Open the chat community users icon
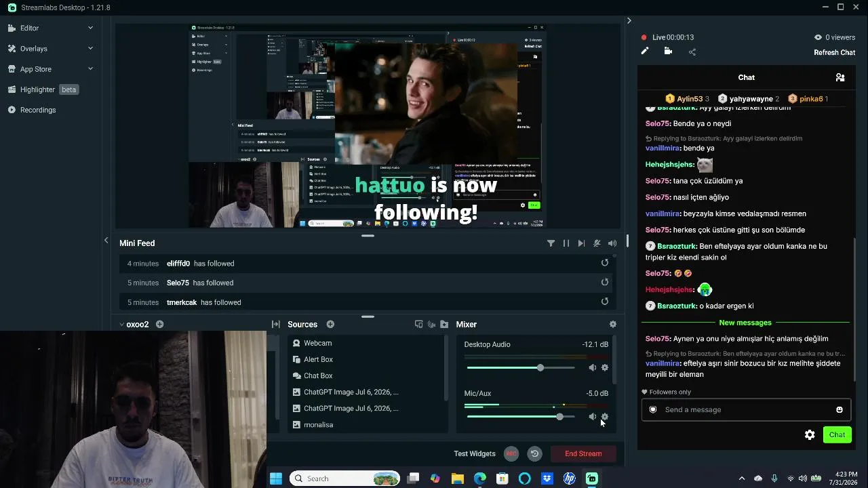 (840, 77)
